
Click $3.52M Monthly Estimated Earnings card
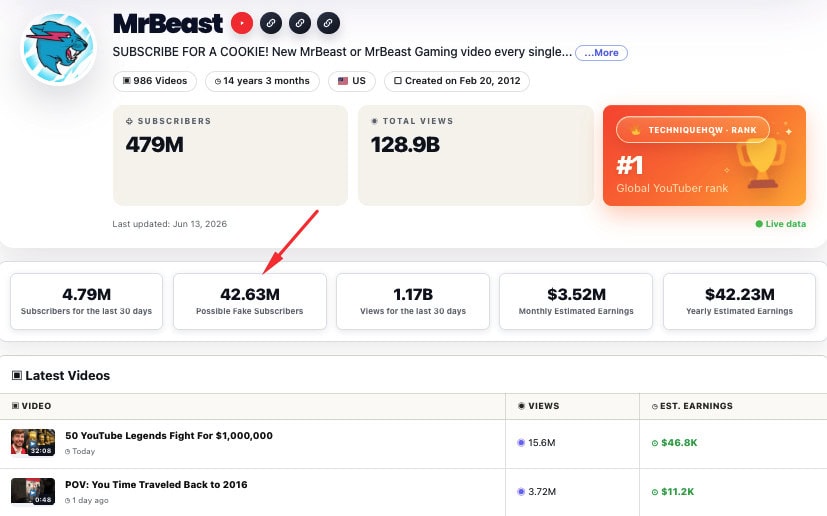(x=576, y=301)
